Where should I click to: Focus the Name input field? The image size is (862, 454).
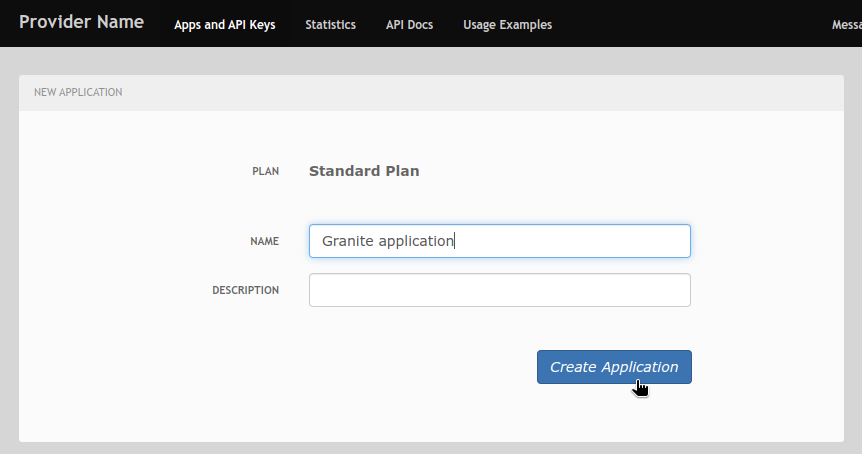click(x=500, y=241)
